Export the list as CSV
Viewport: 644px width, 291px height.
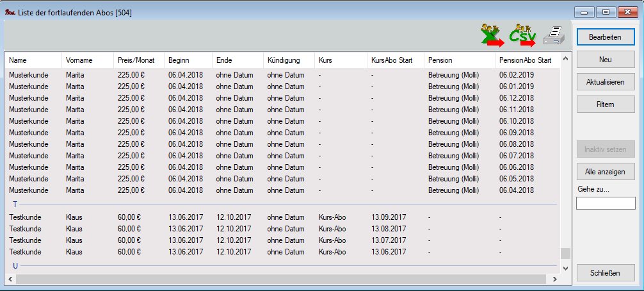pos(522,36)
